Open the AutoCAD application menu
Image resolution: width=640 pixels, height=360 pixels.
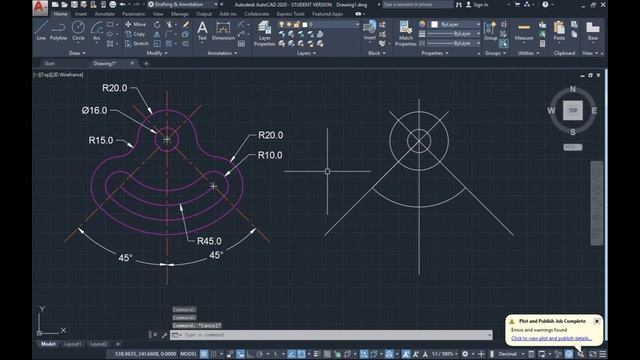(x=40, y=7)
